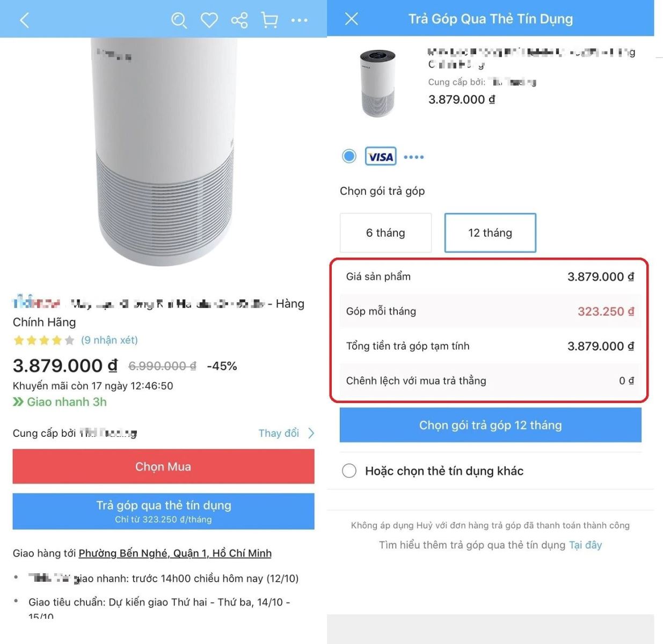Screen dimensions: 663x644
Task: Open search with the magnifier icon
Action: (x=179, y=20)
